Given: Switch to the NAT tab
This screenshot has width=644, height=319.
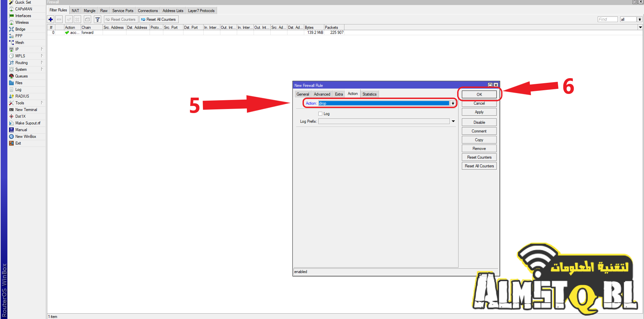Looking at the screenshot, I should pos(75,11).
